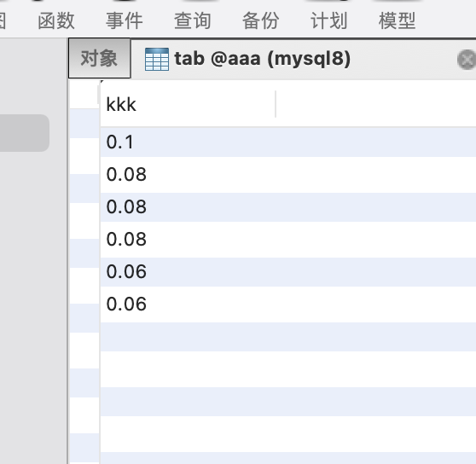Open the 模型 toolbar section
The width and height of the screenshot is (476, 464).
397,21
